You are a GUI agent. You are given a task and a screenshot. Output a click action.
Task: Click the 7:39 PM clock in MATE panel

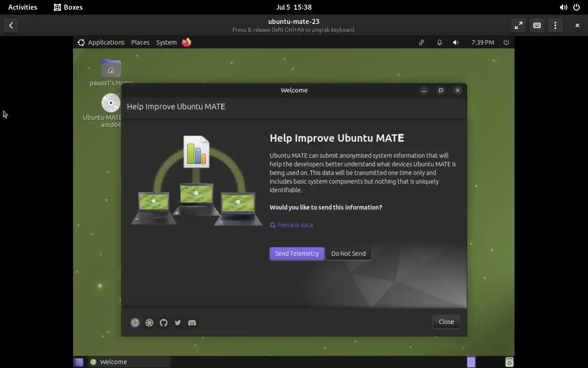483,42
